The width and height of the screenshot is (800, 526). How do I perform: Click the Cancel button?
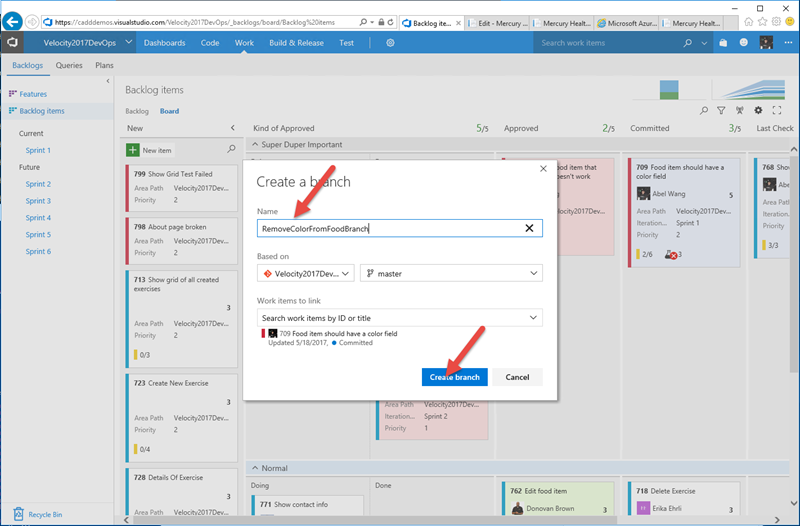pyautogui.click(x=517, y=377)
